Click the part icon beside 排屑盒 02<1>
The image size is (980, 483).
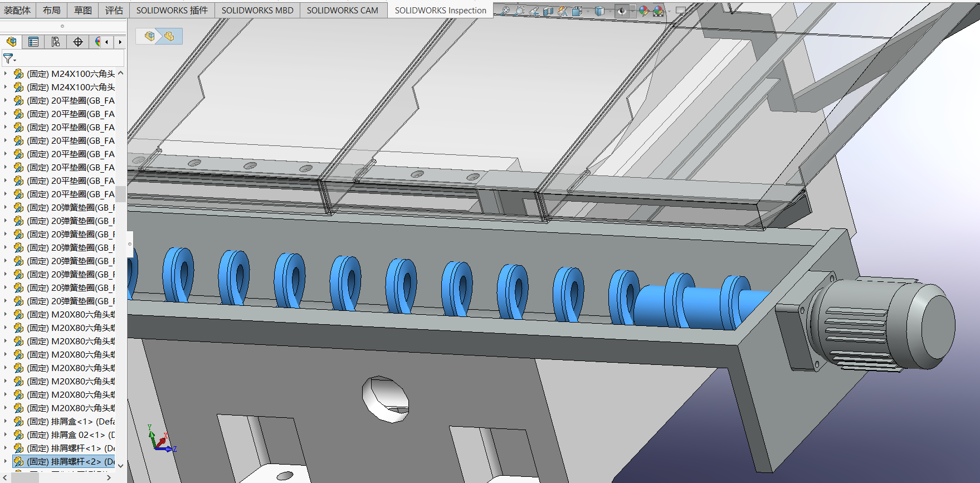(18, 435)
